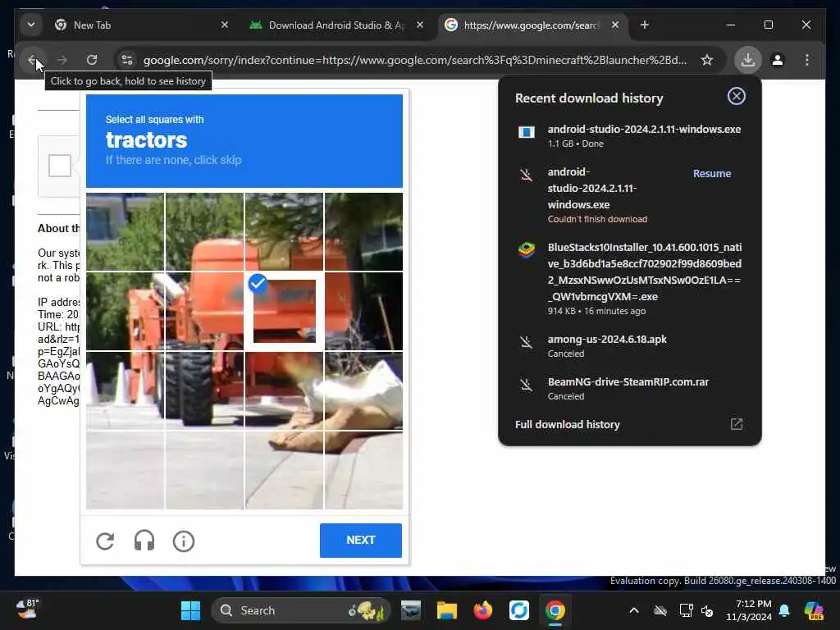Select the canceled BeamNG-drive-SteamRIP.com.rar entry
Image resolution: width=840 pixels, height=630 pixels.
click(629, 388)
